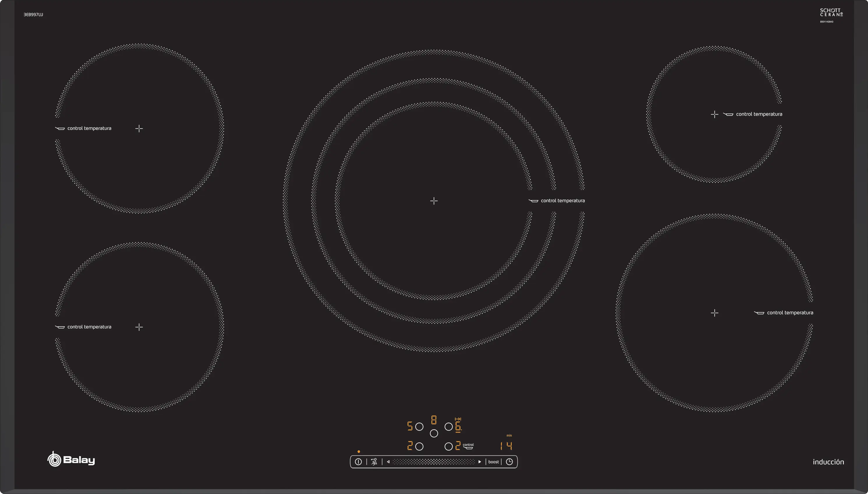The image size is (868, 494).
Task: Tap the Schott Ceran logo
Action: pyautogui.click(x=831, y=13)
